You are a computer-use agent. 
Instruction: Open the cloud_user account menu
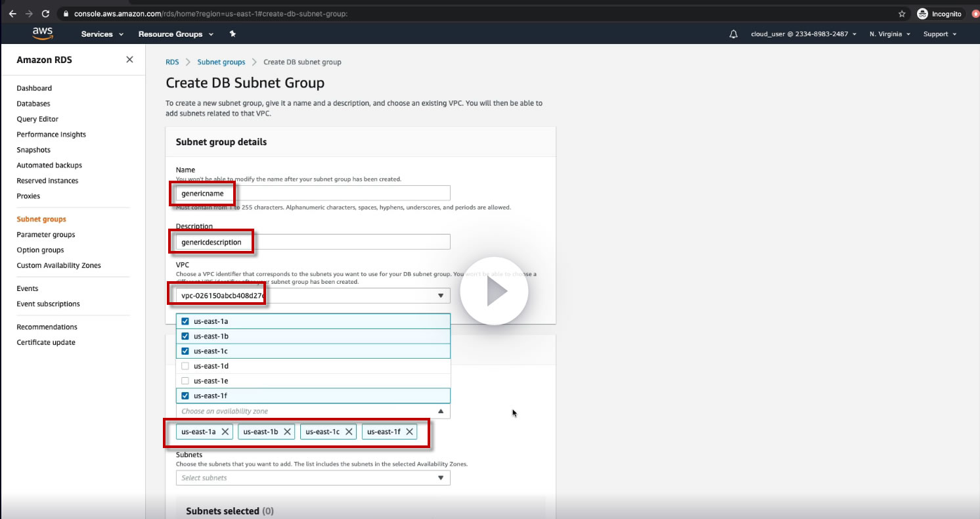[x=803, y=34]
